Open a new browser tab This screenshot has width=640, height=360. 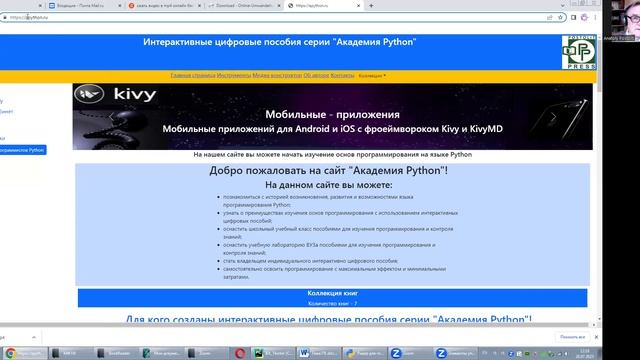point(371,6)
